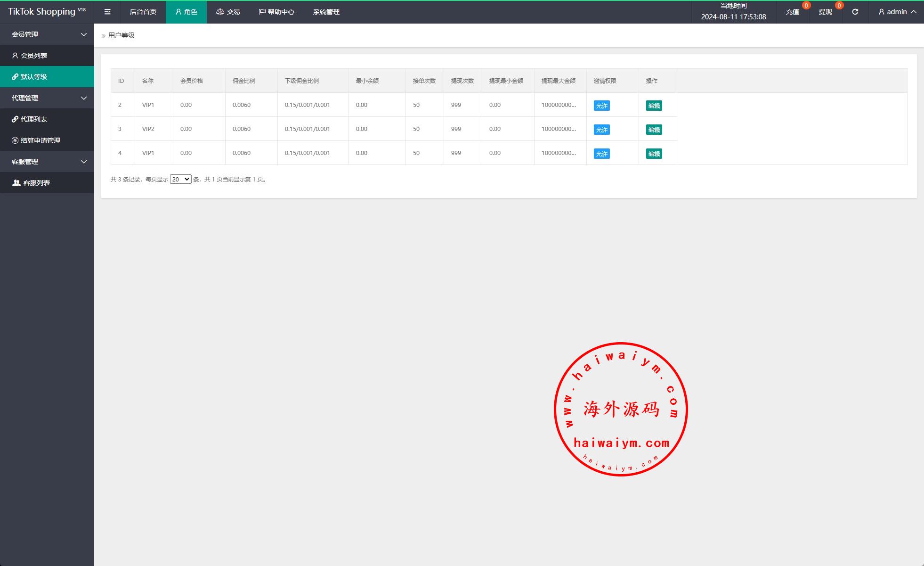Click the 提现 notification item
The image size is (924, 566).
(x=825, y=12)
